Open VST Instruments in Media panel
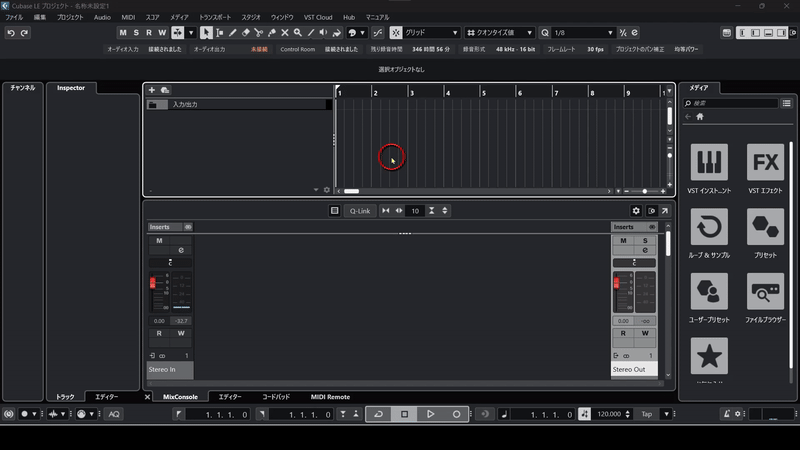 709,162
